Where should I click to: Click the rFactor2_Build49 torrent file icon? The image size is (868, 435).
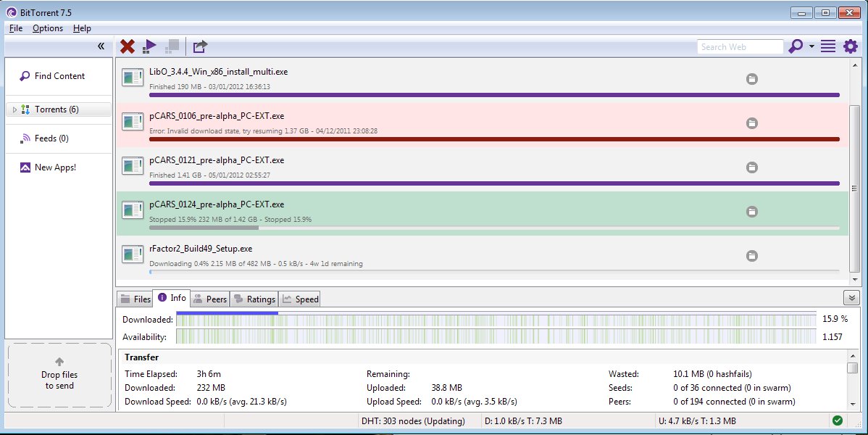[x=133, y=254]
